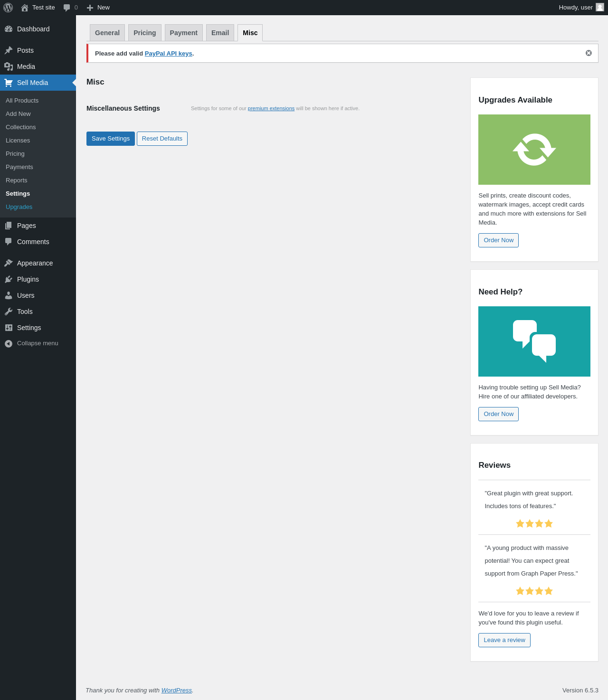The height and width of the screenshot is (700, 608).
Task: Click the Reviews heading
Action: (494, 465)
